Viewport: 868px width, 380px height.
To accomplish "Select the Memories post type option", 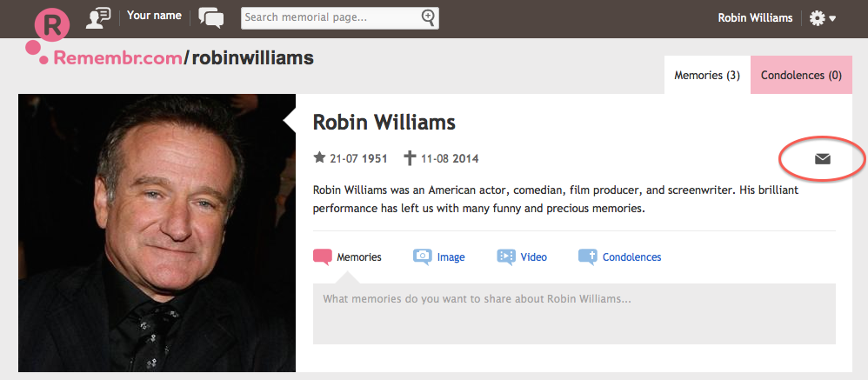I will [348, 257].
